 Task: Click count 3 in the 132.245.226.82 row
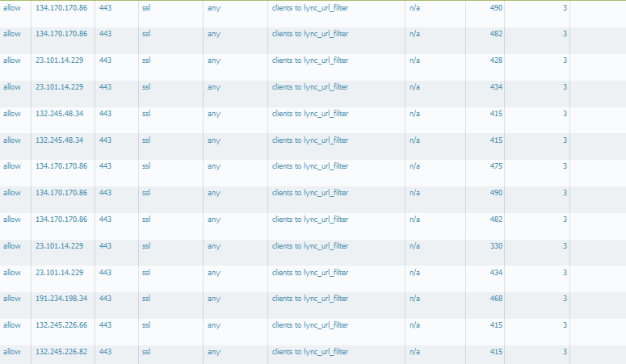565,352
